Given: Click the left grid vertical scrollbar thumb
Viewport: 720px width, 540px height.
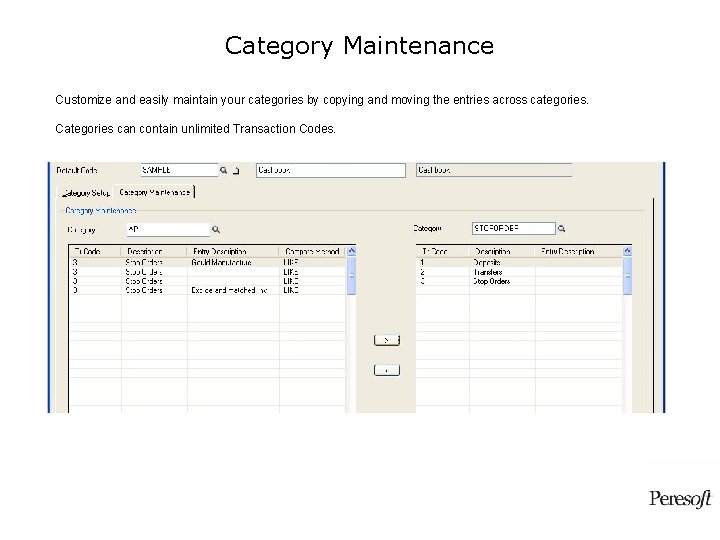Looking at the screenshot, I should tap(352, 276).
